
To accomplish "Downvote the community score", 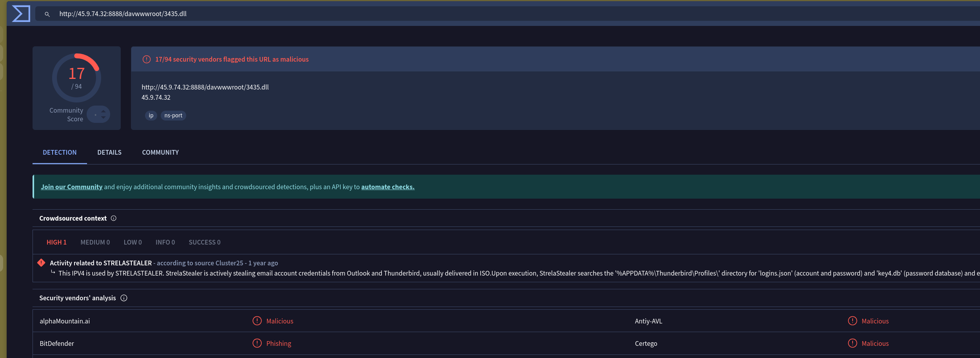I will click(103, 117).
